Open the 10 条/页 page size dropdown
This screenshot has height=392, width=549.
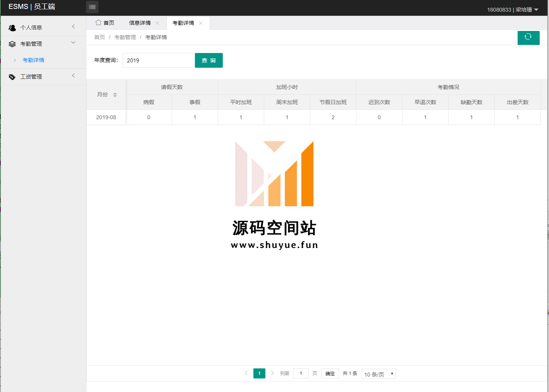[379, 374]
